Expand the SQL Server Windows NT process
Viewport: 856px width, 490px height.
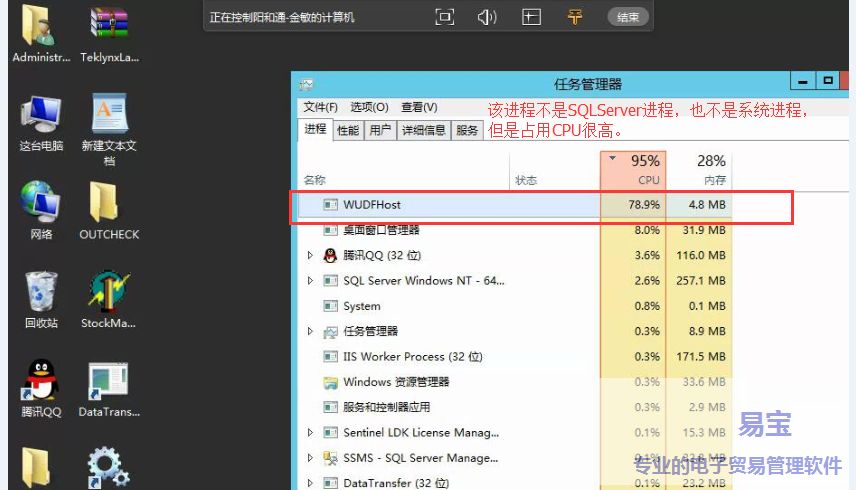pos(311,281)
